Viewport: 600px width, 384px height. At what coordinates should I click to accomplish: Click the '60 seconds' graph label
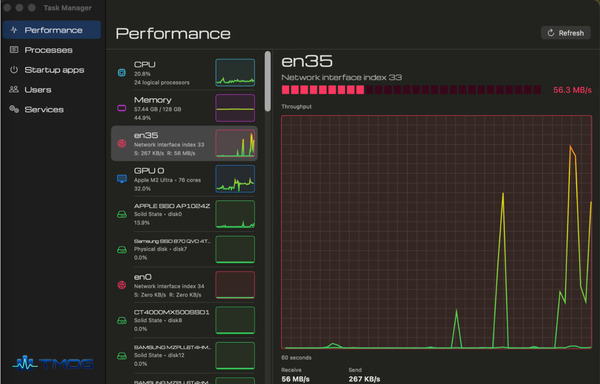[297, 358]
